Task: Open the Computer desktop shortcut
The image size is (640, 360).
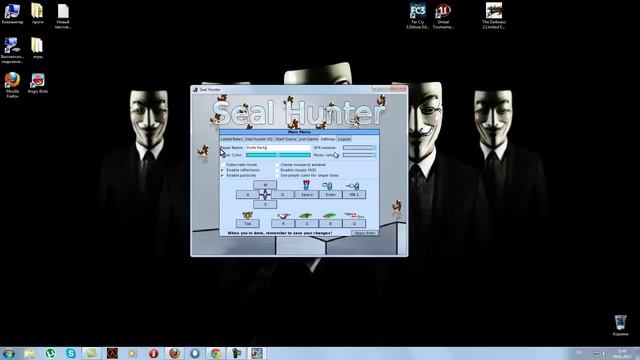Action: pos(12,13)
